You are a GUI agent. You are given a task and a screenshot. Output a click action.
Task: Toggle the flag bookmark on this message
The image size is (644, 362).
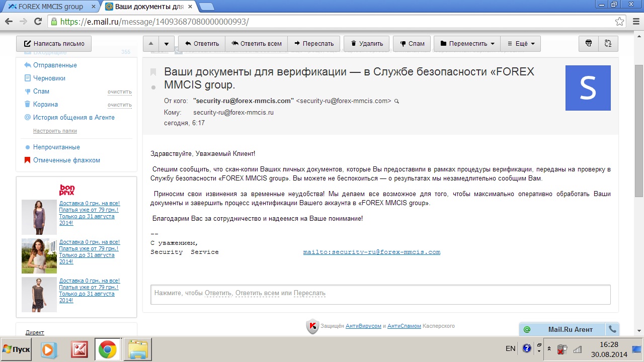(153, 72)
